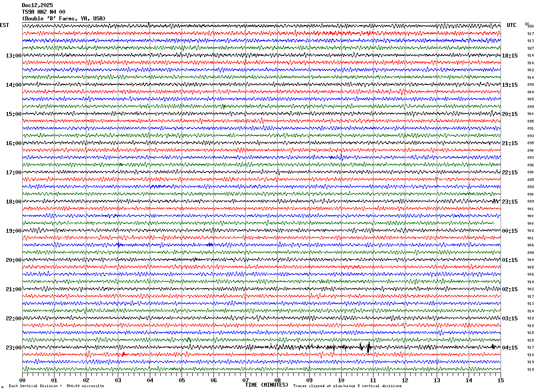Screen dimensions: 536x392
Task: Click minute tick label 01 on bottom axis
Action: coord(54,380)
